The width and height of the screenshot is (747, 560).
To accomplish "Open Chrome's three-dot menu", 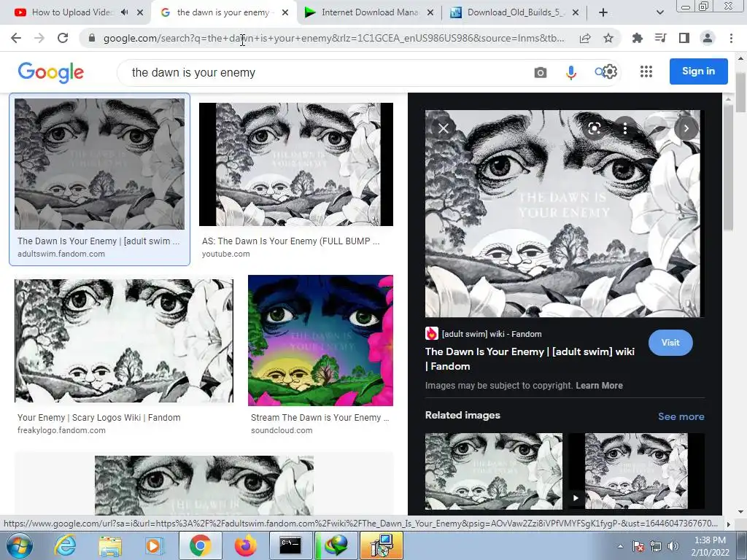I will 731,38.
